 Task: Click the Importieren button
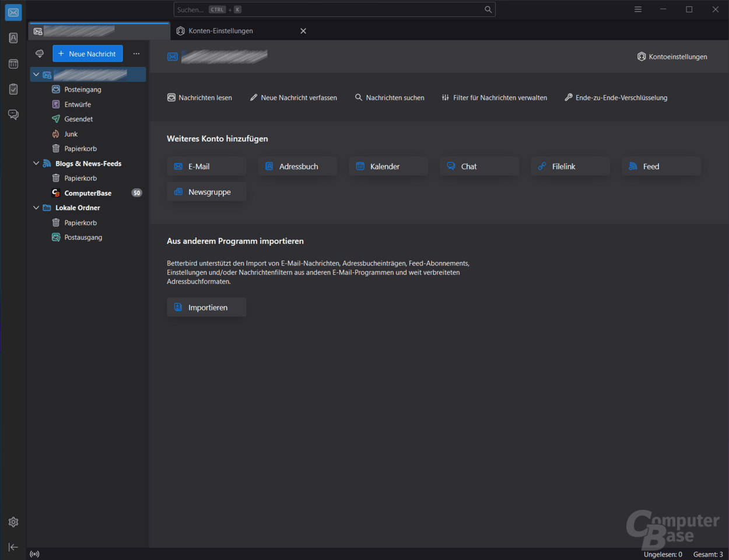pyautogui.click(x=206, y=307)
